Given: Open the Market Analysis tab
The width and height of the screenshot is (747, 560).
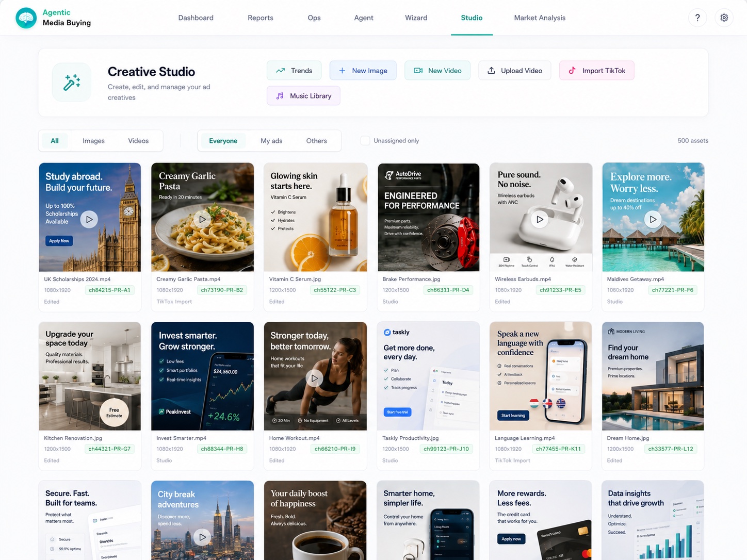Looking at the screenshot, I should pyautogui.click(x=540, y=18).
